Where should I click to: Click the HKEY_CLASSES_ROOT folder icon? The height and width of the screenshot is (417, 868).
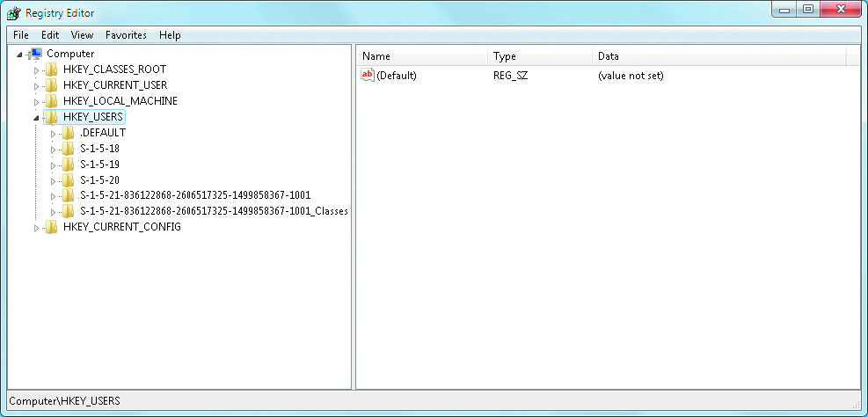click(51, 69)
